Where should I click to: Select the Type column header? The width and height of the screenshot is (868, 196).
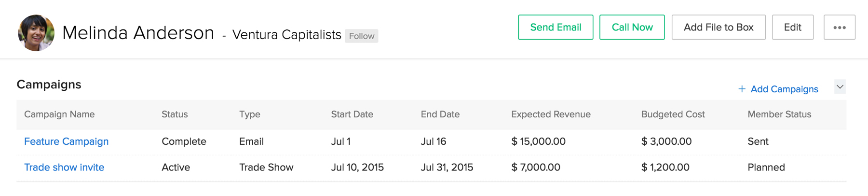[250, 114]
